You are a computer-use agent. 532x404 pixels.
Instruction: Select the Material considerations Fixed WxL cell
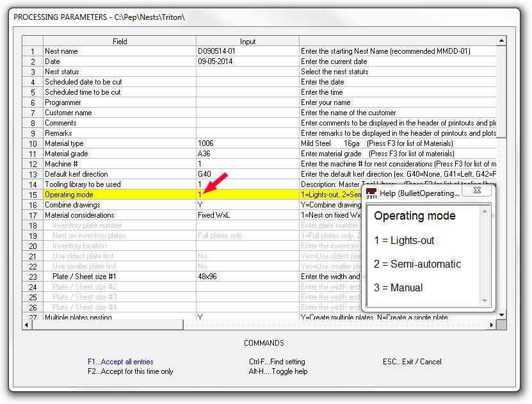(214, 215)
